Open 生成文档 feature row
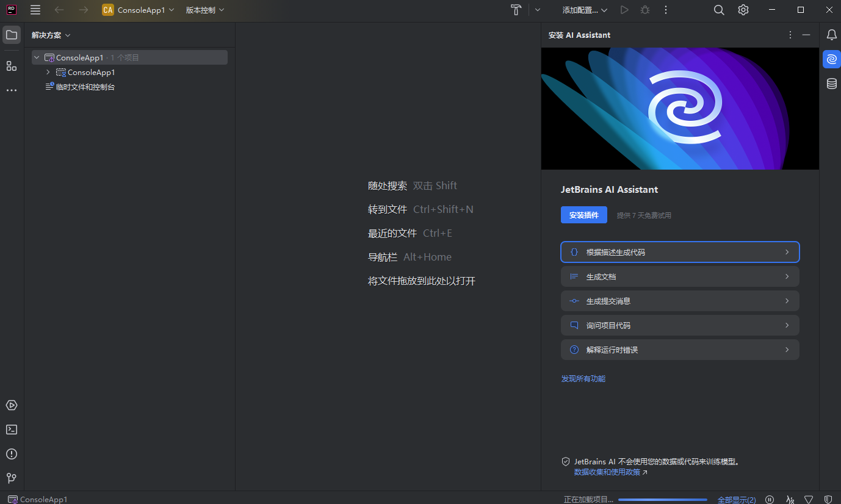841x504 pixels. point(680,276)
